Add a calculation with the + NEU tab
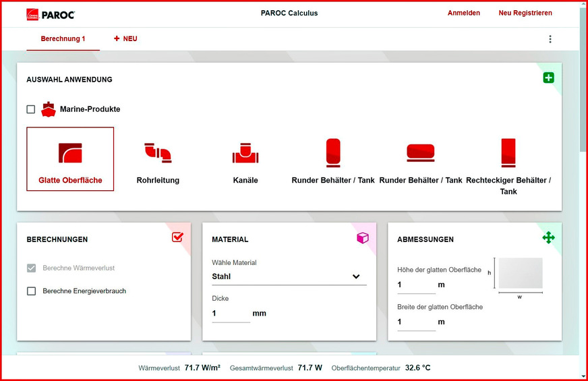Screen dimensions: 588x381 [x=125, y=38]
